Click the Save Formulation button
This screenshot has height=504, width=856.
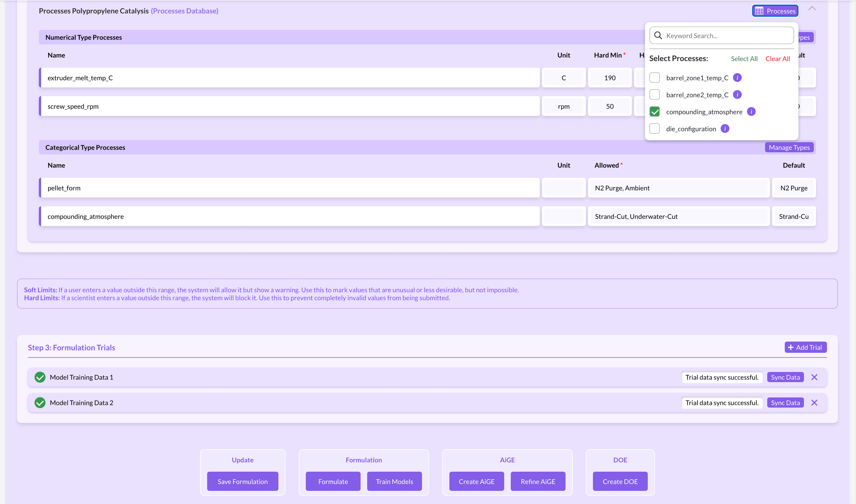242,481
